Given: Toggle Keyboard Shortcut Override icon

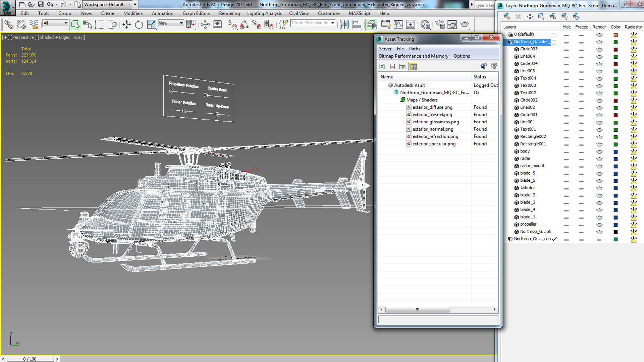Looking at the screenshot, I should point(217,24).
